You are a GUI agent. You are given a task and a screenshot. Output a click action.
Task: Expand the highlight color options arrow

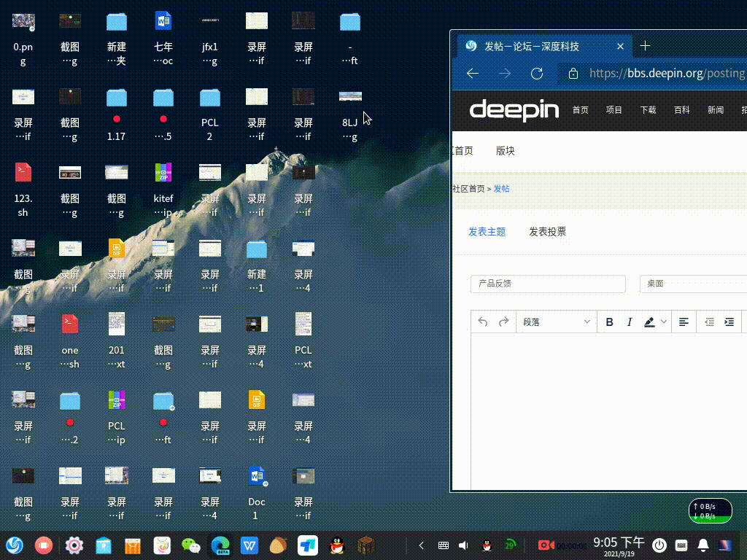pyautogui.click(x=664, y=322)
